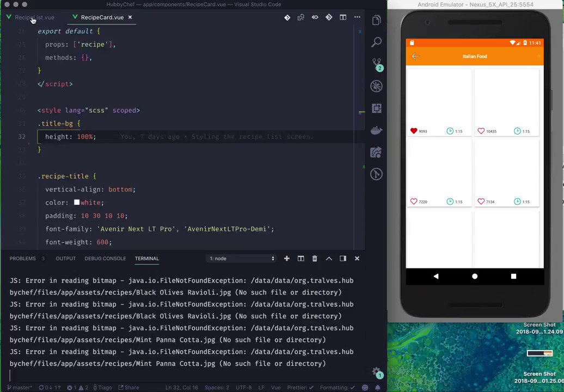Open changes compare icon in editor toolbar

click(x=301, y=17)
